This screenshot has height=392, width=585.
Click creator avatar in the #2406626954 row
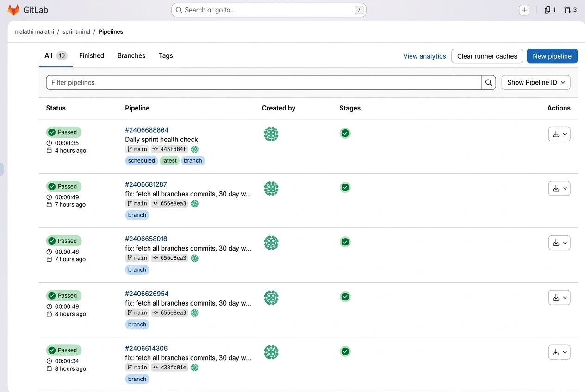click(x=271, y=297)
